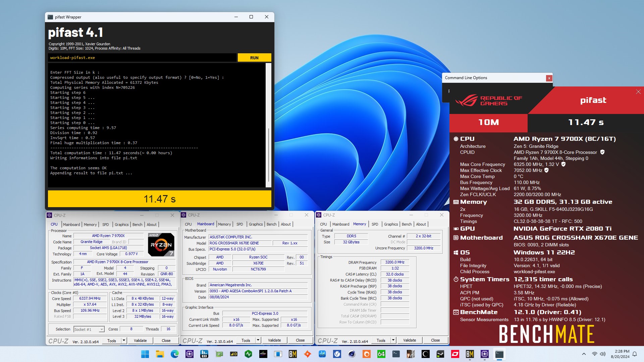The height and width of the screenshot is (362, 644).
Task: Open the black circle C taskbar icon
Action: click(426, 354)
